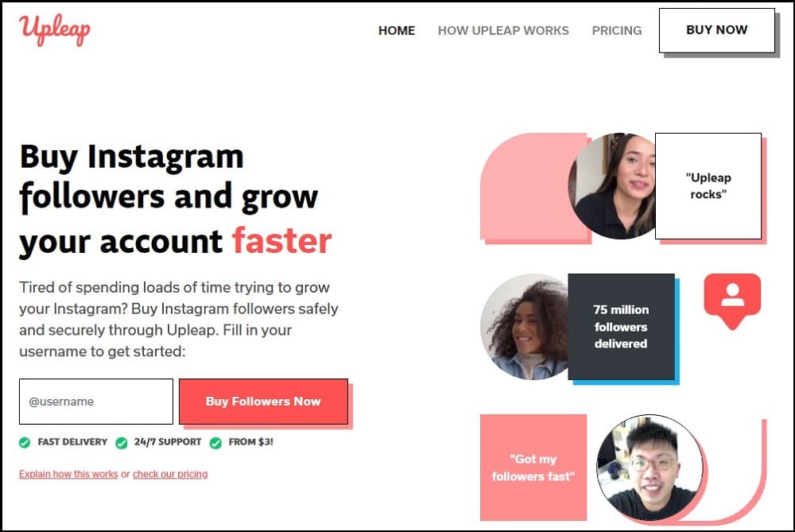Click green checkmark beside FAST DELIVERY

click(25, 442)
